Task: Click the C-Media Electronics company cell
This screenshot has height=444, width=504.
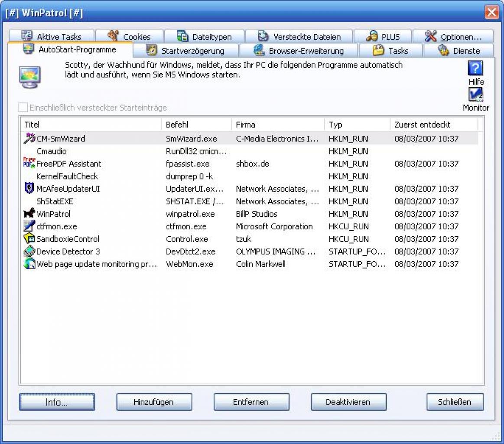Action: pyautogui.click(x=277, y=139)
